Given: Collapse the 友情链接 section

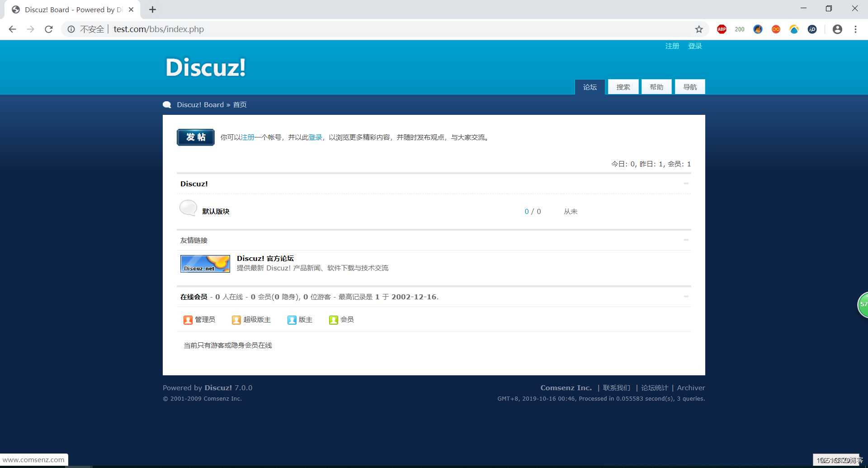Looking at the screenshot, I should pyautogui.click(x=686, y=240).
